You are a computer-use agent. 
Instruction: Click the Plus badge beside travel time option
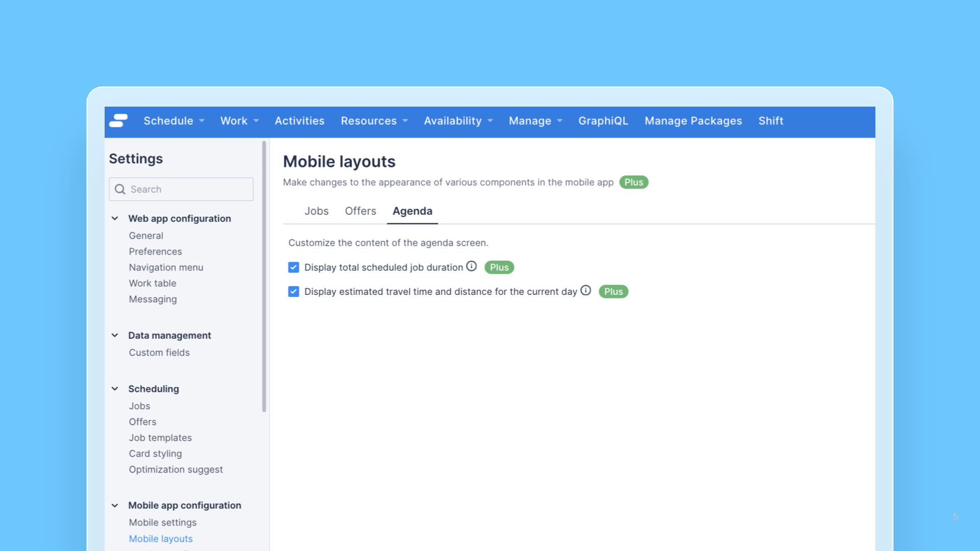coord(614,292)
